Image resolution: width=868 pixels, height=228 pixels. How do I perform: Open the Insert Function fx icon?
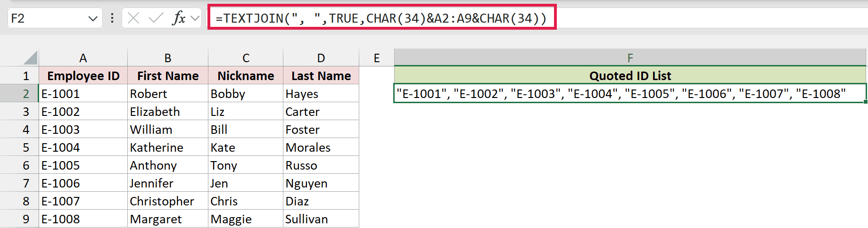pos(179,18)
